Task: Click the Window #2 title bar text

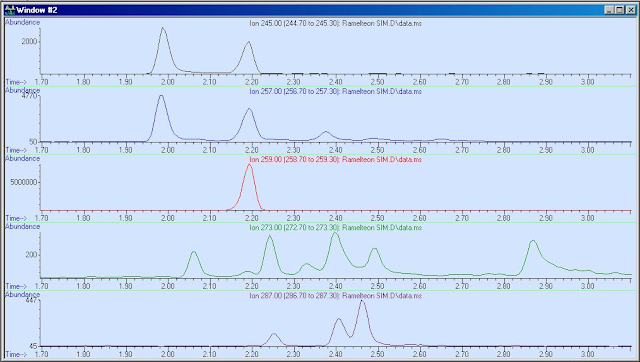Action: tap(37, 10)
